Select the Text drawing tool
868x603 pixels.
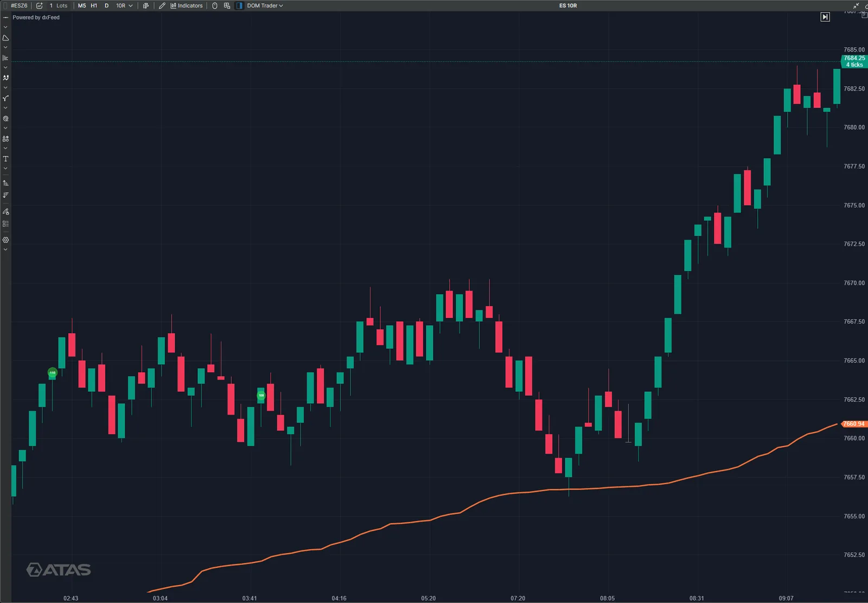[x=5, y=159]
